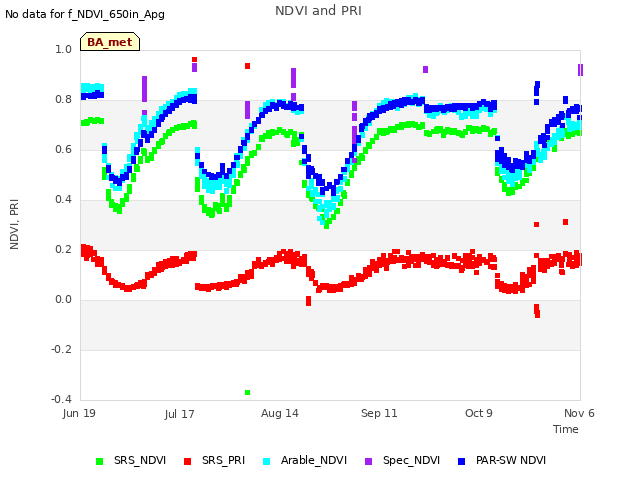Click the Jun 19 x-axis label
Image resolution: width=640 pixels, height=480 pixels.
(79, 413)
